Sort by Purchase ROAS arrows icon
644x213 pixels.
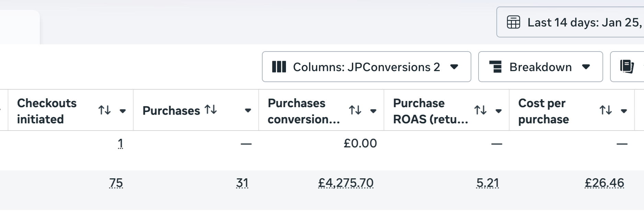point(480,110)
